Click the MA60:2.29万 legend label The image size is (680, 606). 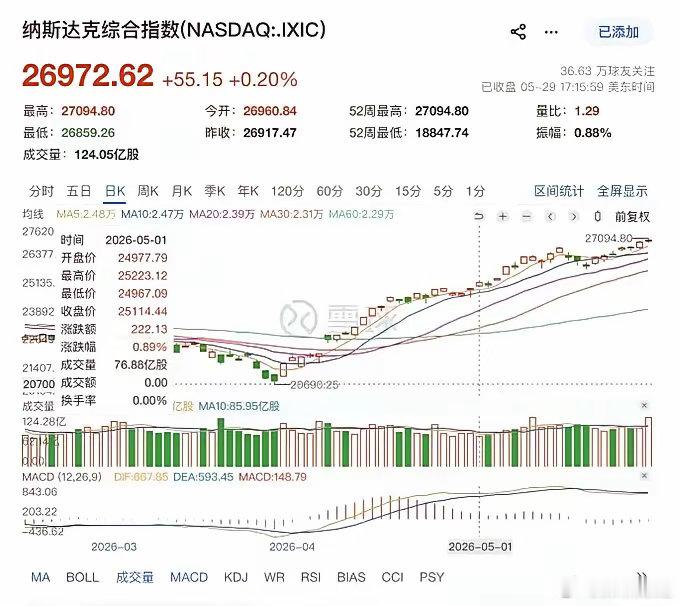[x=361, y=214]
